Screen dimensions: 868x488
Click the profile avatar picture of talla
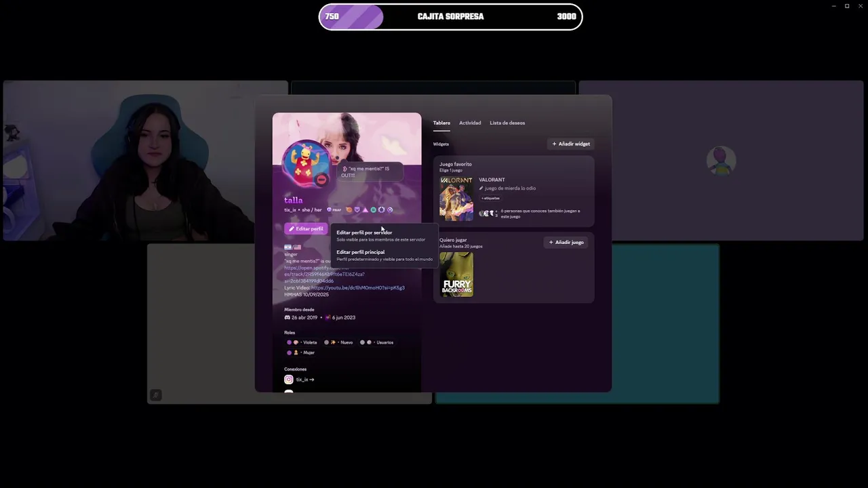[x=307, y=163]
